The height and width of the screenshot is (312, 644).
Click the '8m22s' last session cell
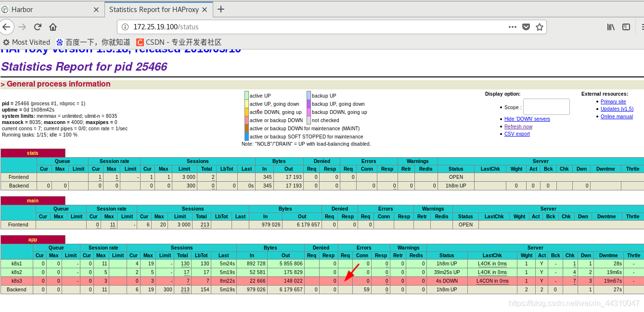[223, 281]
